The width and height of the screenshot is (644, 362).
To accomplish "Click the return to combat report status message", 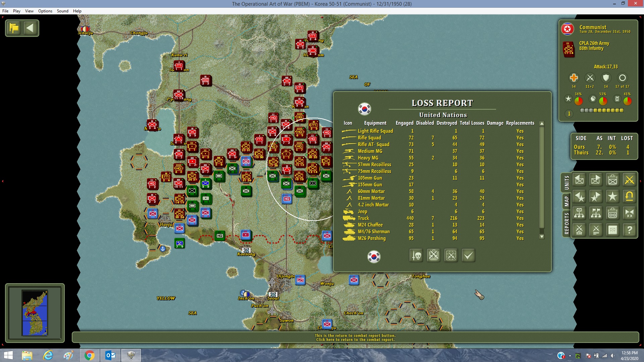I will click(355, 338).
